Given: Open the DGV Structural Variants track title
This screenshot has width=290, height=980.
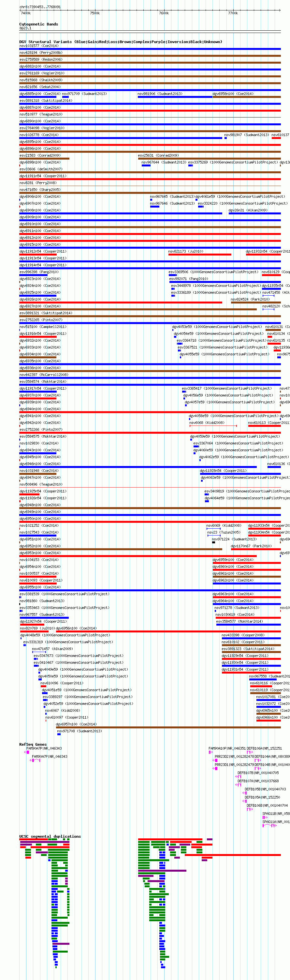Looking at the screenshot, I should point(121,42).
